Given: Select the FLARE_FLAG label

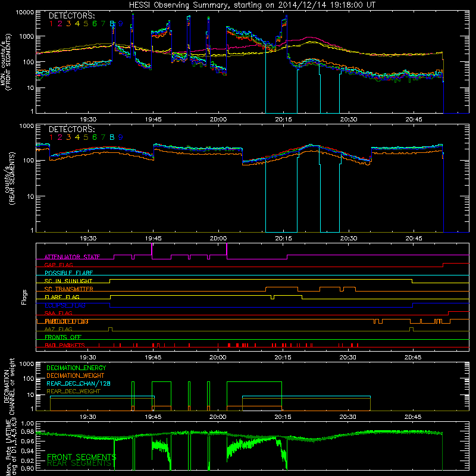Looking at the screenshot, I should pyautogui.click(x=62, y=297).
